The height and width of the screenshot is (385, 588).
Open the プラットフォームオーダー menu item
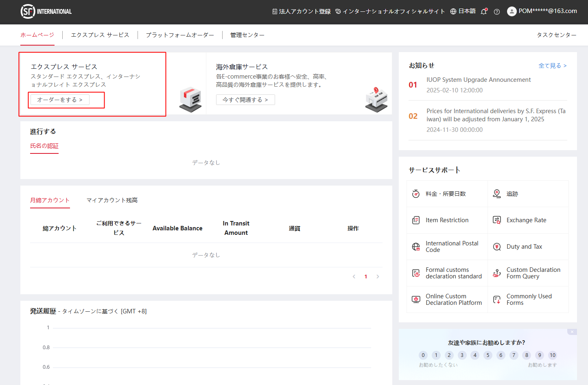pos(180,35)
